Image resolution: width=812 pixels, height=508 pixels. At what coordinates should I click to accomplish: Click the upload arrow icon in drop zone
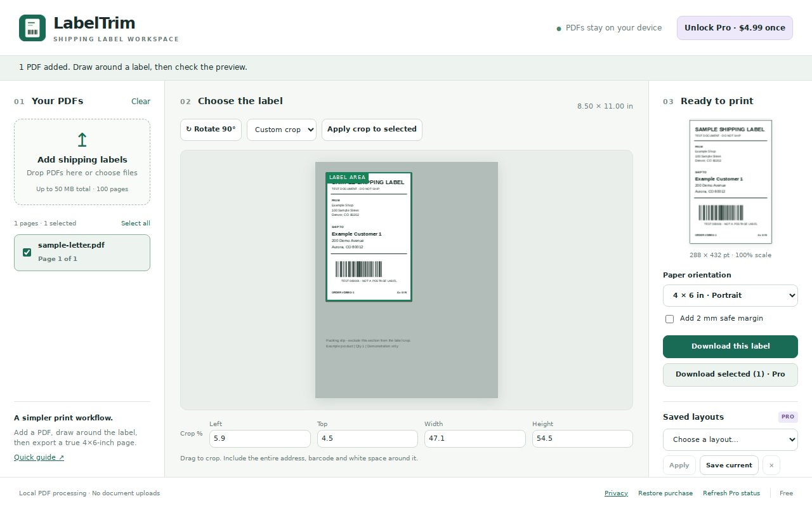[x=82, y=140]
